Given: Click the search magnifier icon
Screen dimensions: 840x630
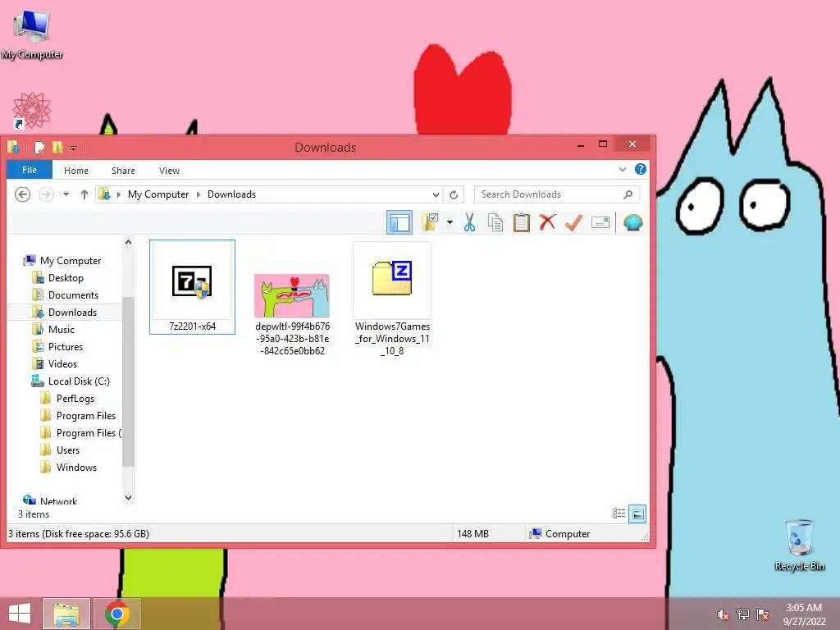Looking at the screenshot, I should click(628, 194).
